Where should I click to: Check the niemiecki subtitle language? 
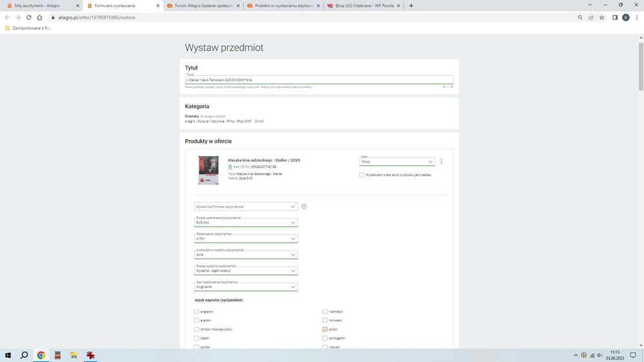point(325,312)
